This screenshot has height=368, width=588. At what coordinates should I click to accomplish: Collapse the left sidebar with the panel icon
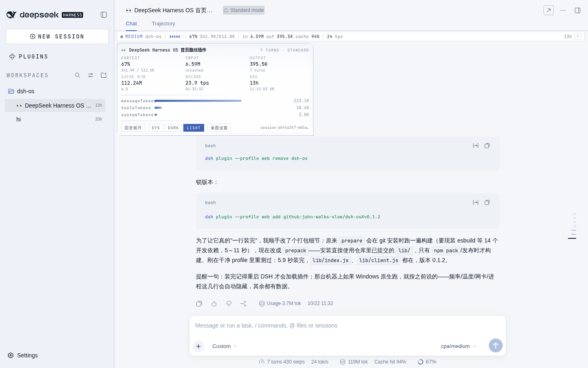point(104,15)
